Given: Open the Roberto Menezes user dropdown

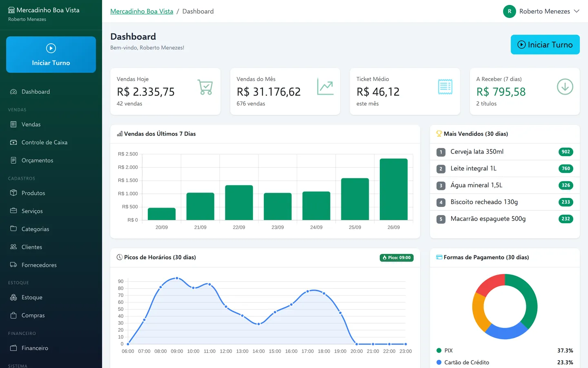Looking at the screenshot, I should [541, 11].
